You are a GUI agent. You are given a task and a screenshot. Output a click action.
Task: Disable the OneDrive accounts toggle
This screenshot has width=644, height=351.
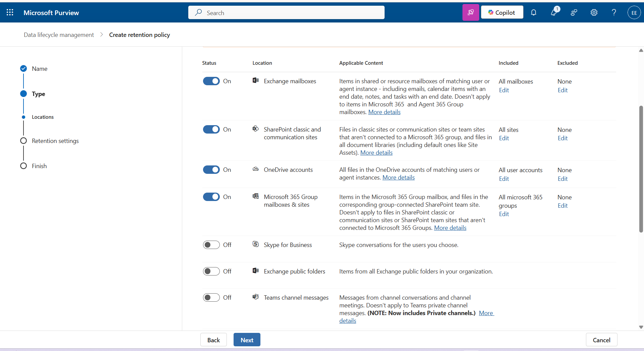point(211,170)
